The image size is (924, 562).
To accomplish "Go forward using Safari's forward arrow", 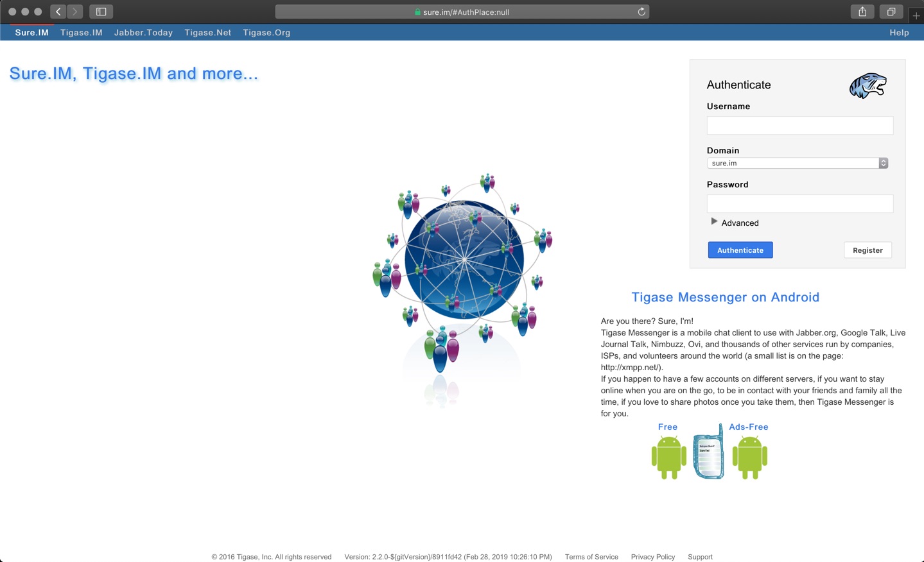I will point(75,12).
